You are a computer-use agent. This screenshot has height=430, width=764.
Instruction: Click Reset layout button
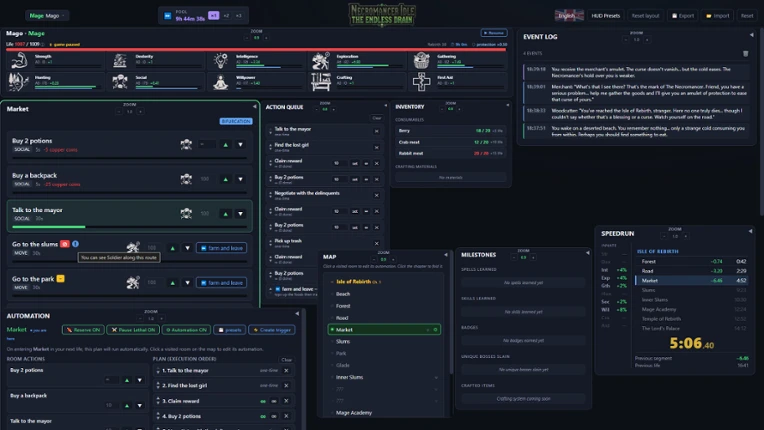[645, 16]
